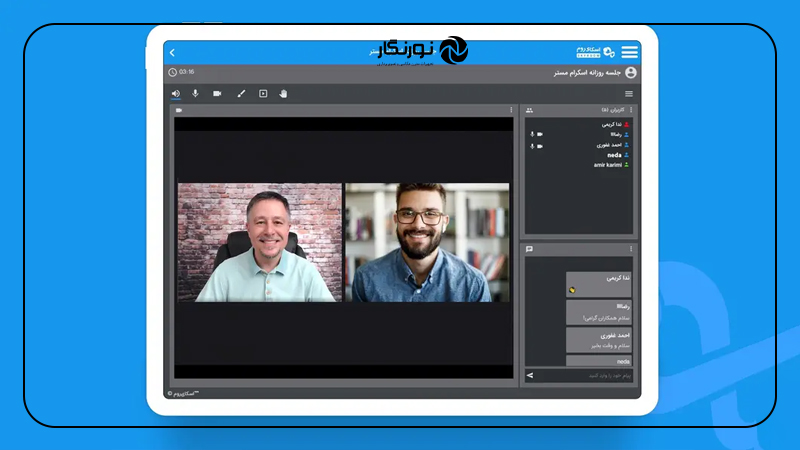Click the microphone icon on احمد غفوری row
Viewport: 800px width, 450px height.
tap(532, 146)
